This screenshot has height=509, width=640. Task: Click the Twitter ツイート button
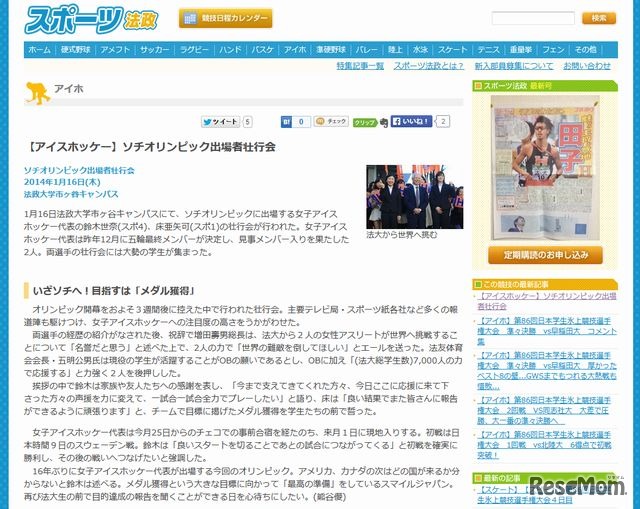(x=220, y=122)
